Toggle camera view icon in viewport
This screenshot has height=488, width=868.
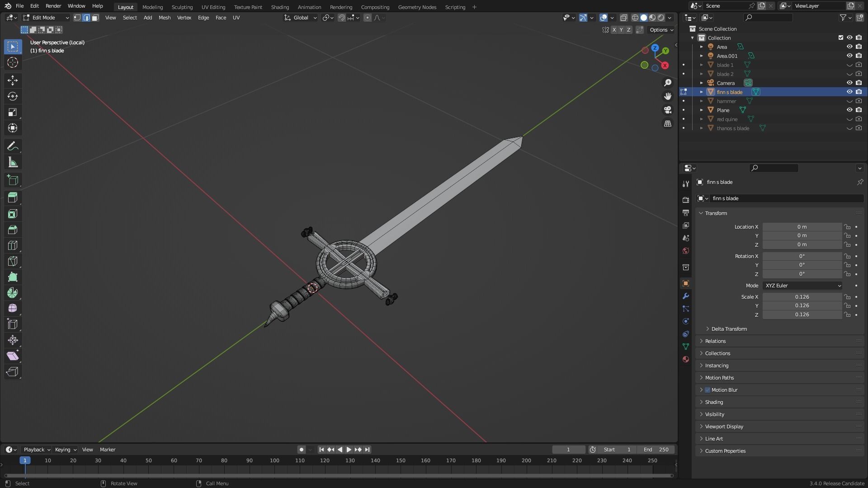point(668,110)
